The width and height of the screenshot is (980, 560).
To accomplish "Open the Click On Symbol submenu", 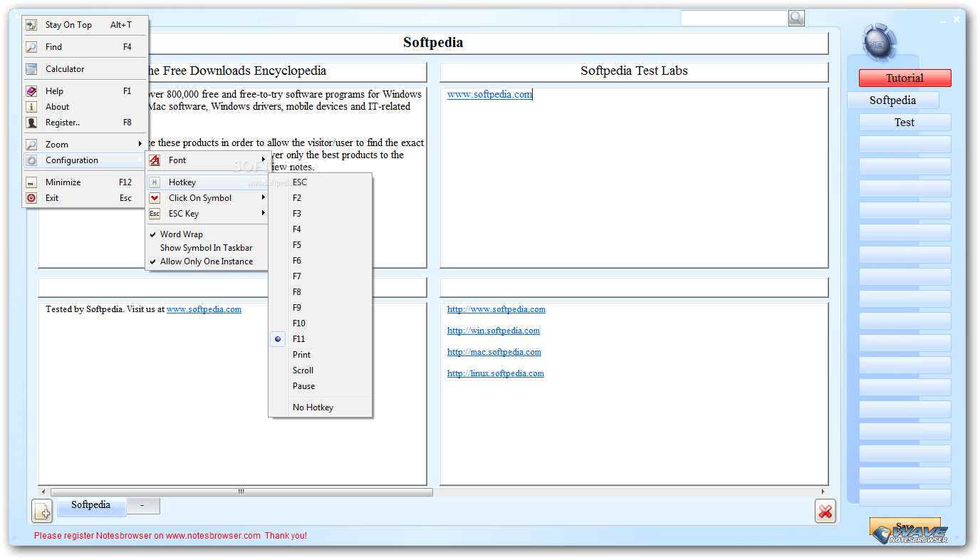I will click(x=207, y=198).
